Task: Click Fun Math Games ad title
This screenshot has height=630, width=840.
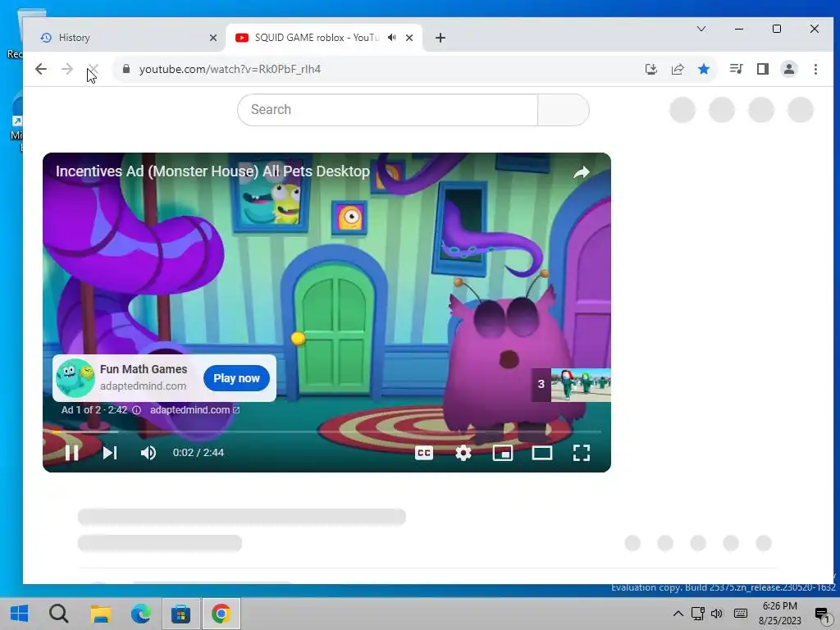Action: click(x=144, y=369)
